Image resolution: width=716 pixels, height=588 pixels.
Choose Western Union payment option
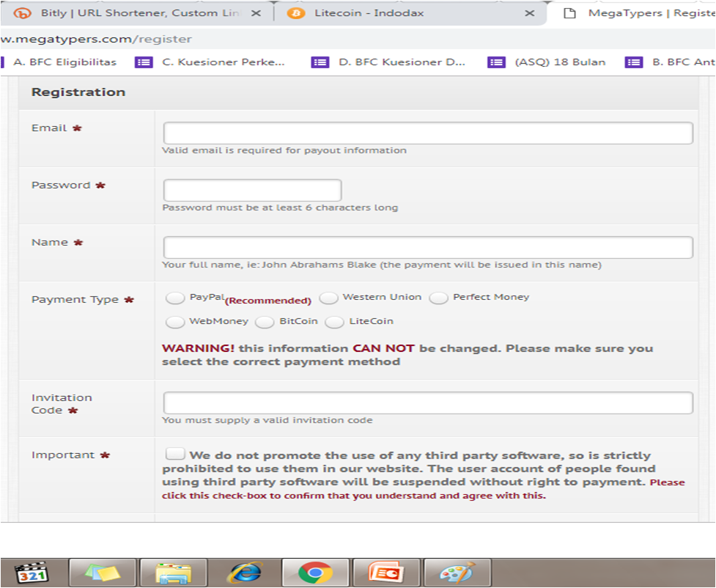click(x=328, y=298)
